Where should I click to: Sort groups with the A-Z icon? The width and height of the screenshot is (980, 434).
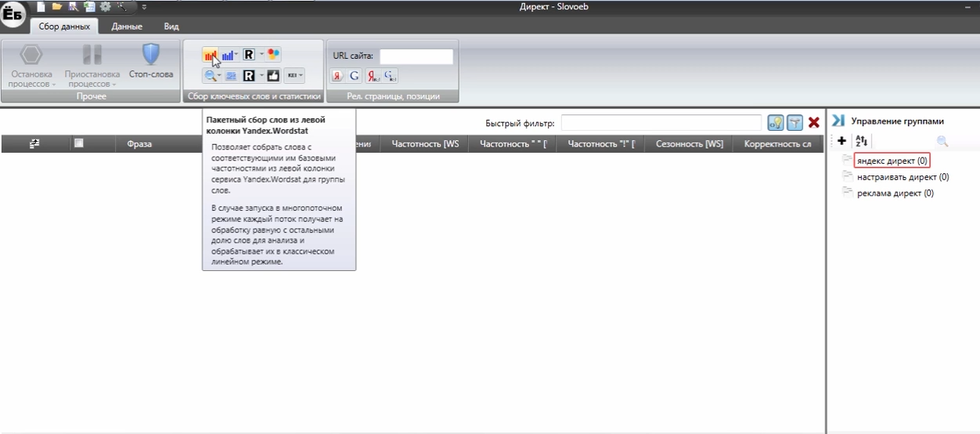point(862,141)
